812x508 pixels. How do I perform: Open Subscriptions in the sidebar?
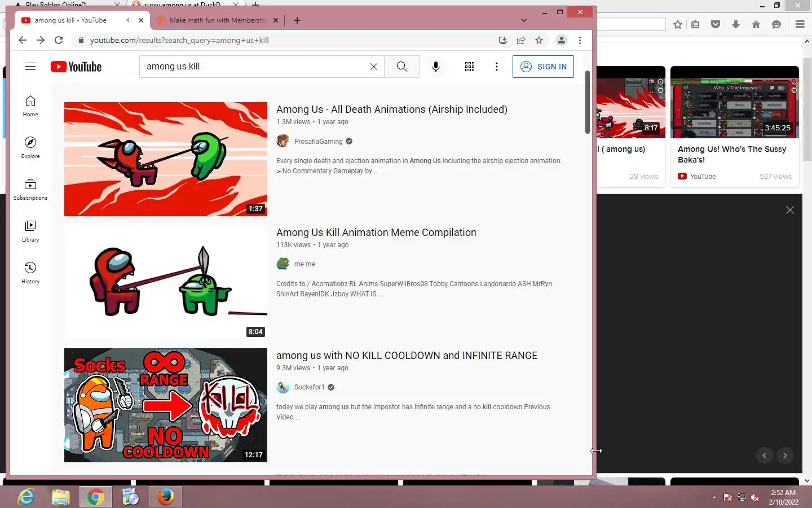tap(30, 190)
